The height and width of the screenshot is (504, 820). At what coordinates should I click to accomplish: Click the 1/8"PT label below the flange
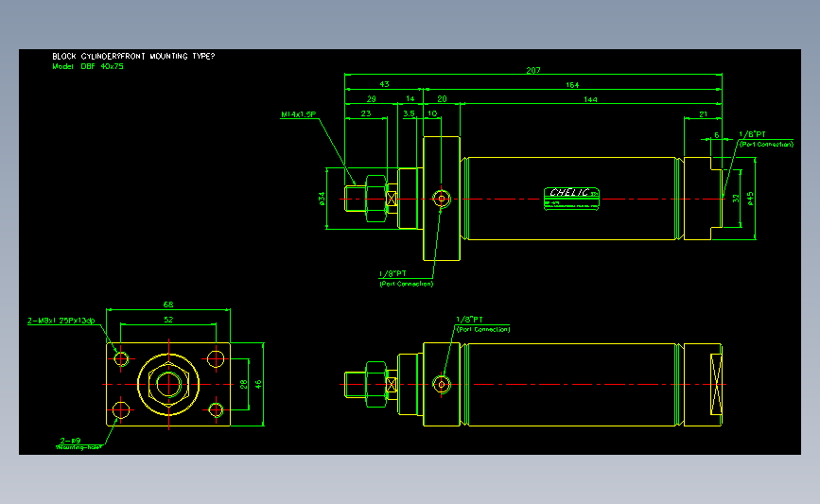[393, 273]
